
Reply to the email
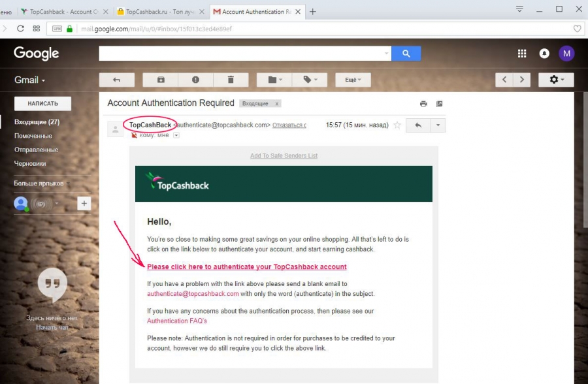coord(417,125)
